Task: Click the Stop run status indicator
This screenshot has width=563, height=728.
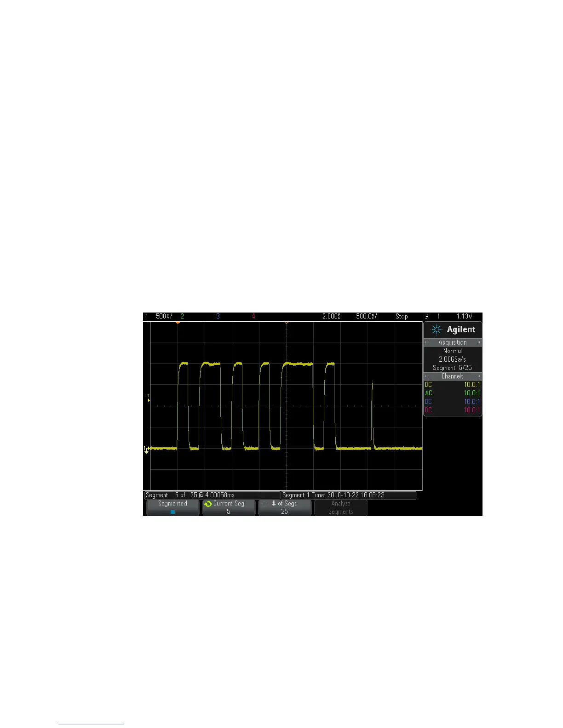Action: 402,316
